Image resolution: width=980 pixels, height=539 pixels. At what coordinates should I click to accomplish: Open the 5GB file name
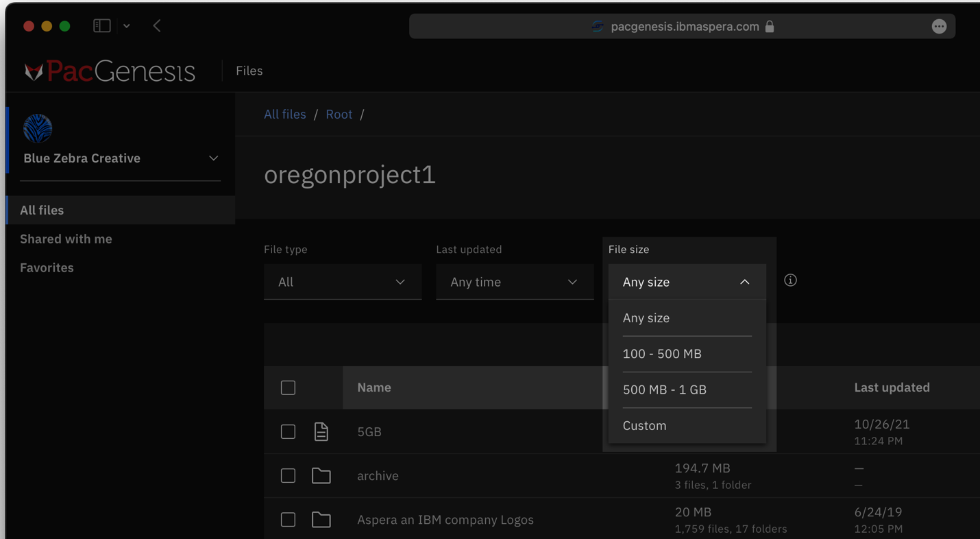coord(369,432)
